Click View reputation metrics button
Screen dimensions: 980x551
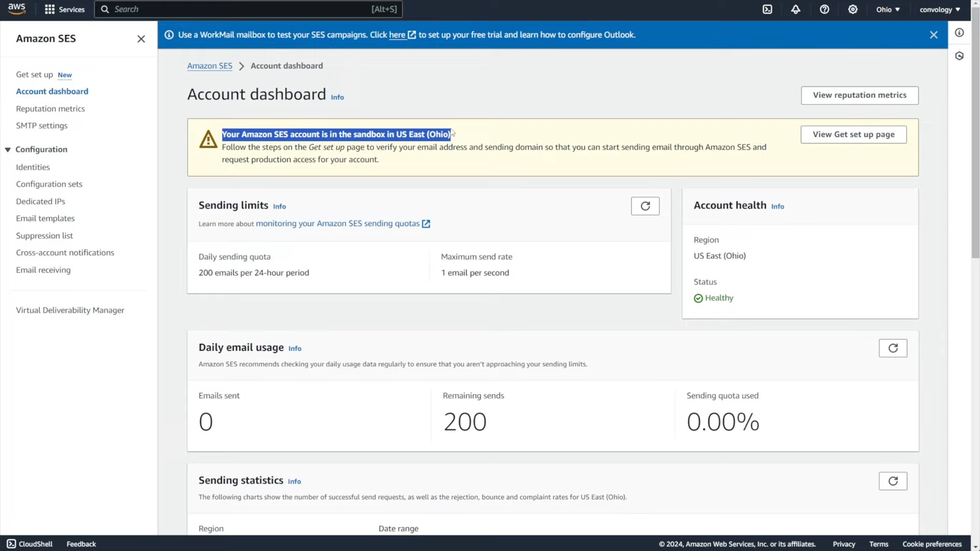point(860,95)
